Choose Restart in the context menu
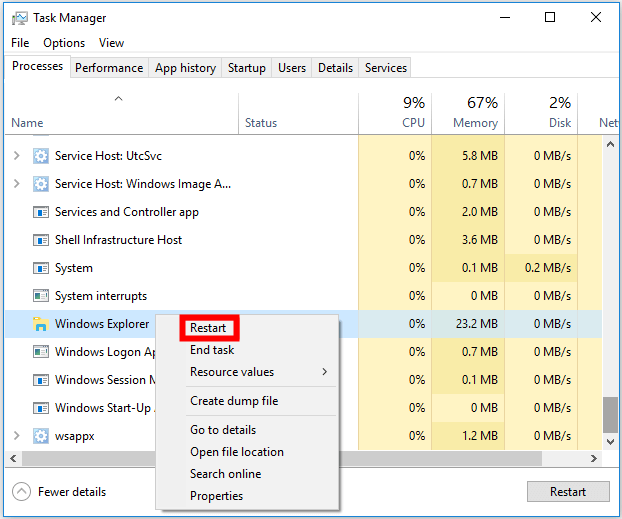Screen dimensions: 622x519 click(x=208, y=328)
